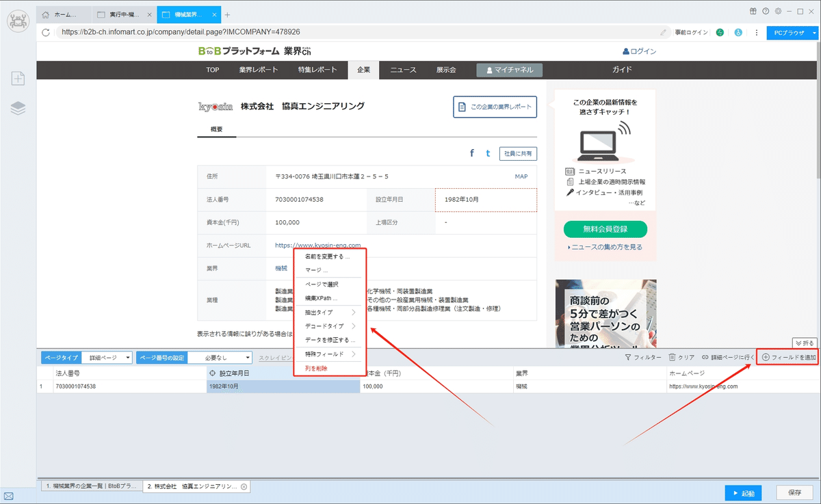
Task: Open a new tab with the plus icon
Action: [228, 14]
